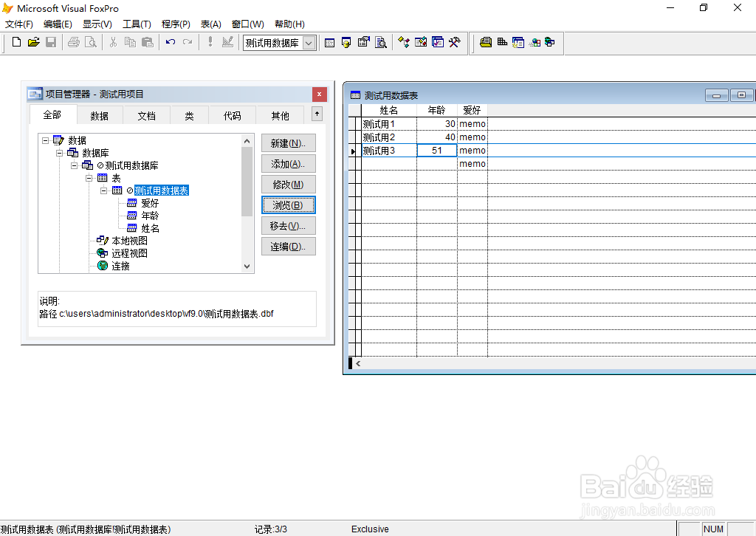The width and height of the screenshot is (756, 536).
Task: Click the Modify Form ruler icon
Action: tap(227, 42)
